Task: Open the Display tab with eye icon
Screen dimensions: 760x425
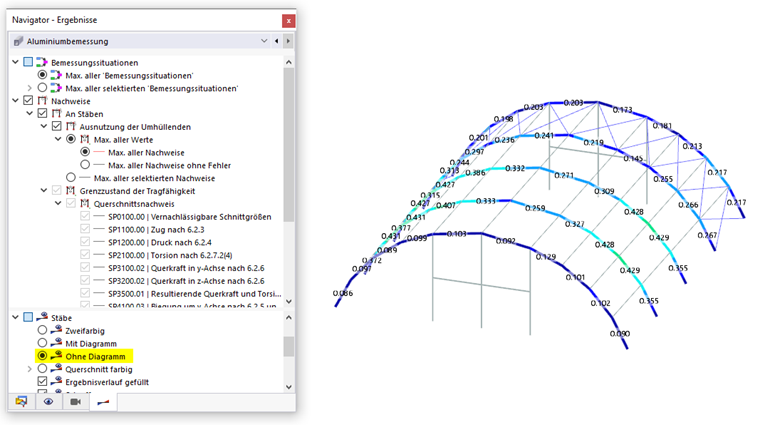Action: click(48, 402)
